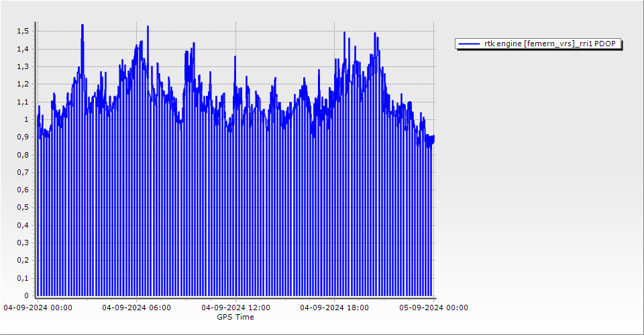Click the 1,5 value on the Y axis

(x=23, y=31)
